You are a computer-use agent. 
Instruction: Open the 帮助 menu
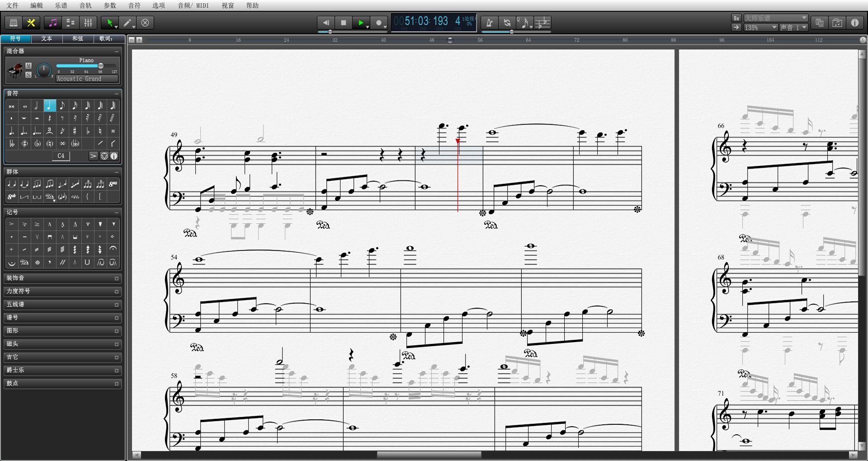(x=252, y=5)
